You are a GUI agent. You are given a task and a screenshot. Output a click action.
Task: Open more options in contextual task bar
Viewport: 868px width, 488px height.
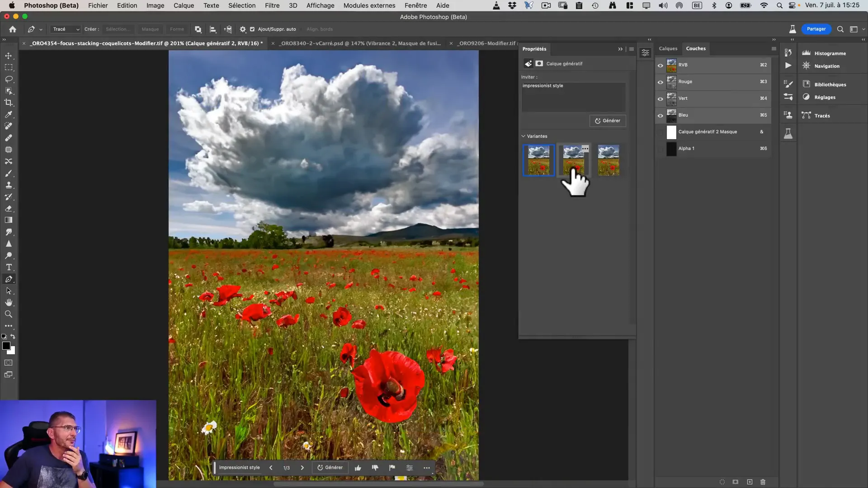click(x=426, y=468)
